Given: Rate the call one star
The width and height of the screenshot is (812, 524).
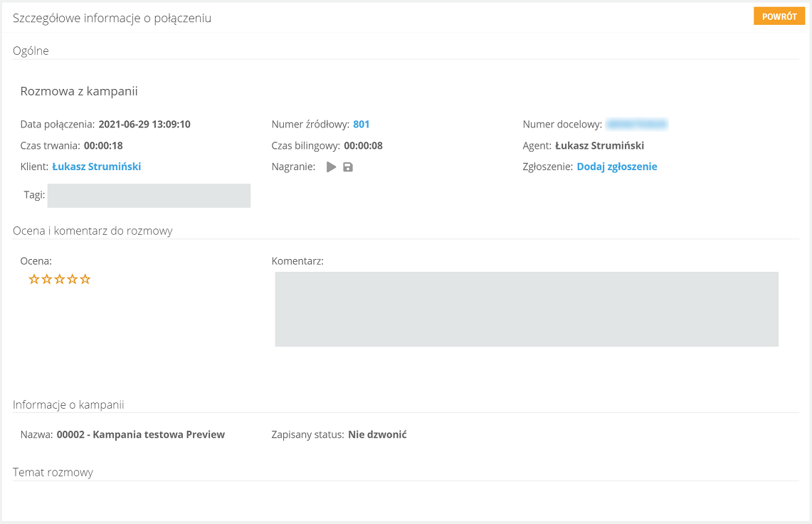Looking at the screenshot, I should click(34, 279).
